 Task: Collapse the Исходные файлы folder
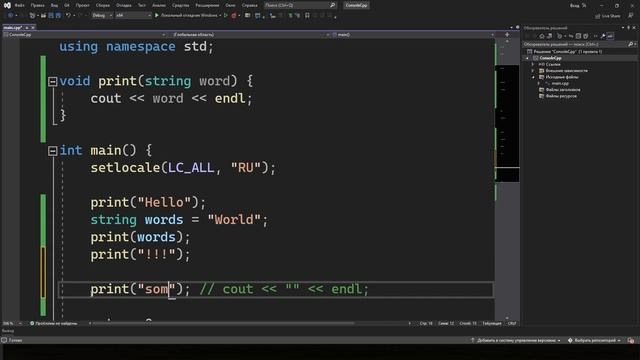(533, 77)
